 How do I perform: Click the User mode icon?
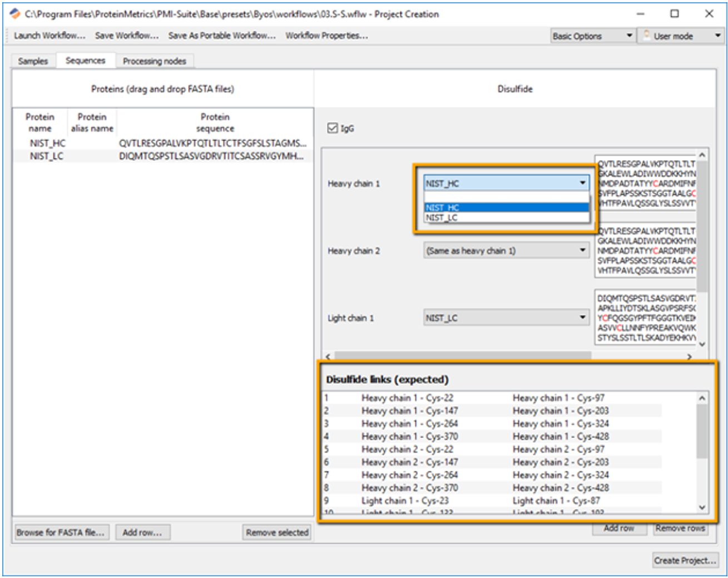coord(647,35)
